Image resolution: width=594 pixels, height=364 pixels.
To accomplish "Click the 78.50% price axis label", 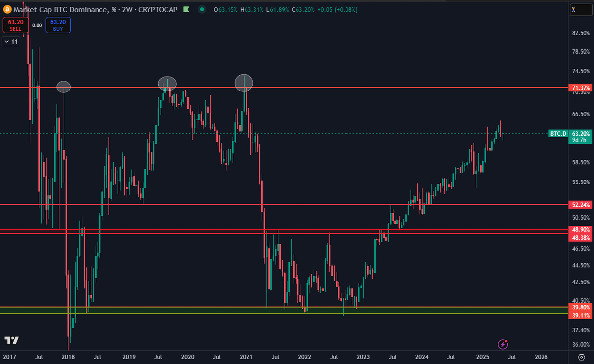I will pyautogui.click(x=581, y=52).
